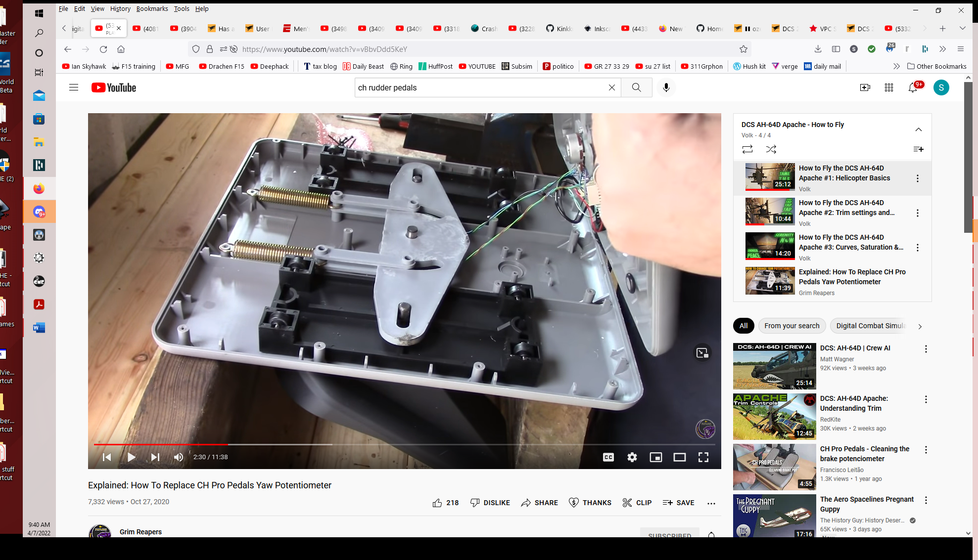This screenshot has width=978, height=560.
Task: Open the Tools menu
Action: coord(182,8)
